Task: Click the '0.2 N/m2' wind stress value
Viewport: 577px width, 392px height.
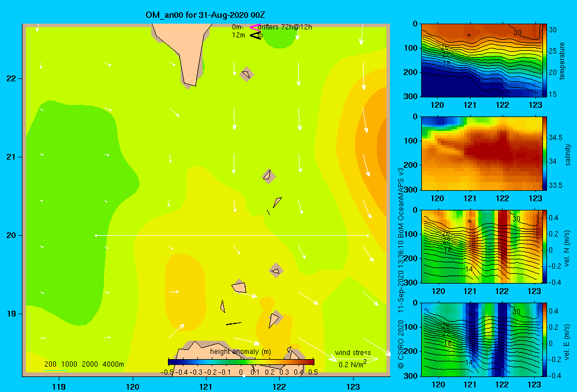Action: point(353,364)
